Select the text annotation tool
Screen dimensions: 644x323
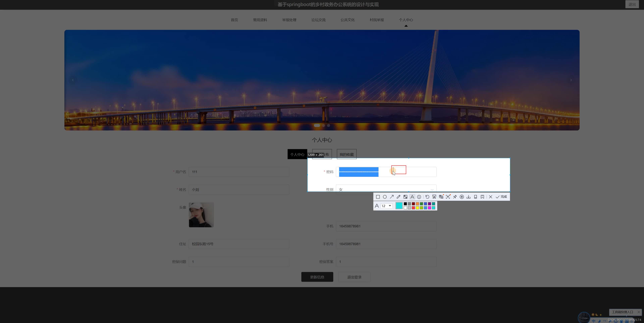point(412,197)
